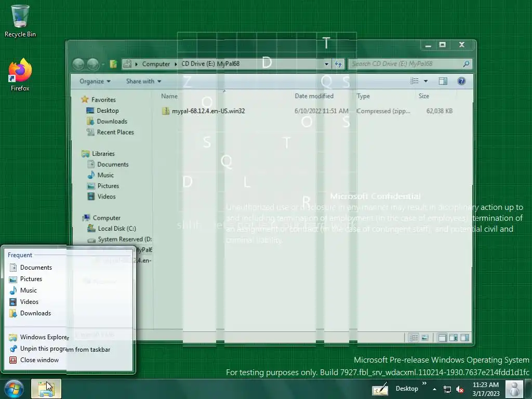Viewport: 532px width, 399px height.
Task: Sort by the Name column header
Action: coord(169,96)
